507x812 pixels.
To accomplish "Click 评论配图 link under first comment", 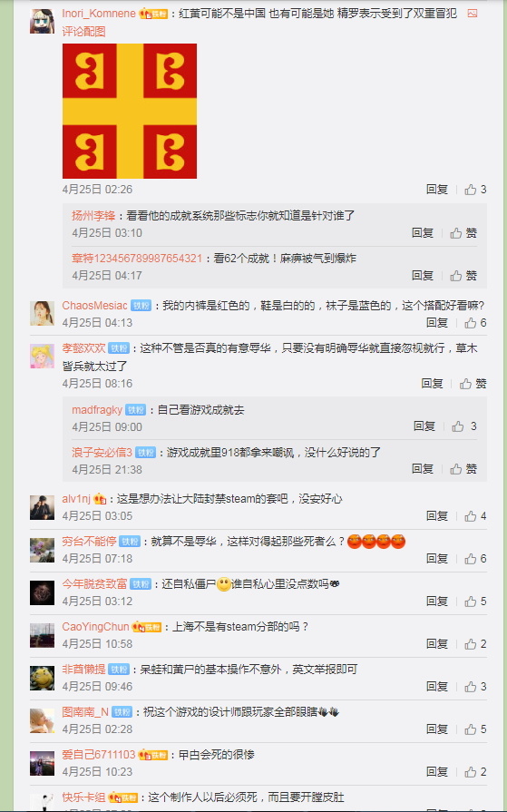I will pos(84,32).
